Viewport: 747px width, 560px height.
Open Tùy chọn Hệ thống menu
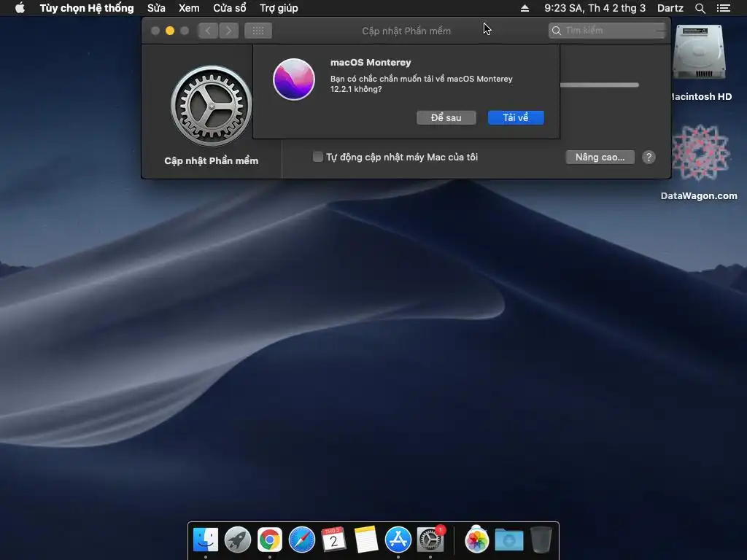[87, 8]
